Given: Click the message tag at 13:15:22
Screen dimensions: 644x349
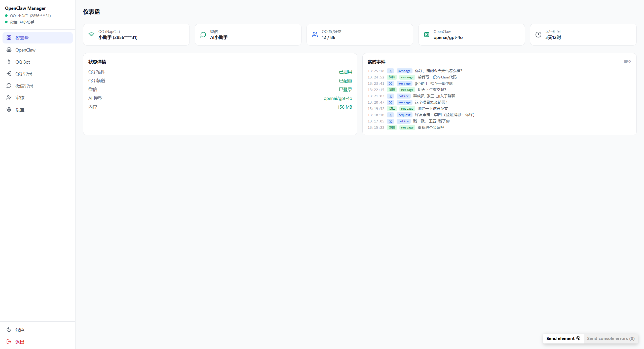Looking at the screenshot, I should 407,127.
